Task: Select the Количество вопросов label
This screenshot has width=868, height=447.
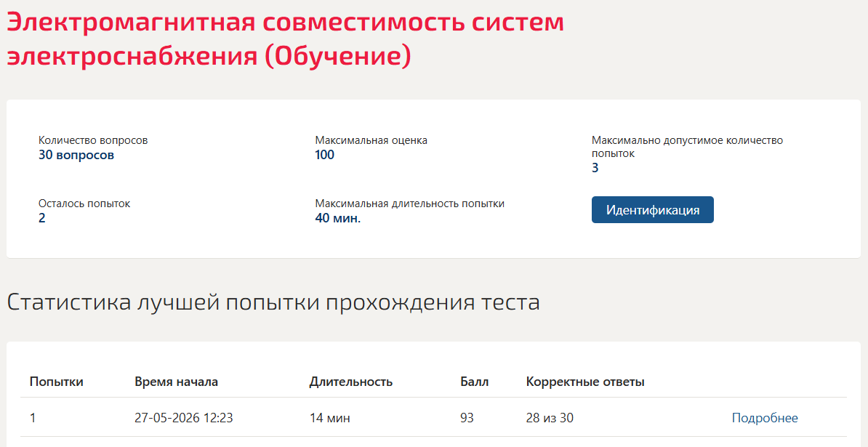Action: [x=93, y=140]
